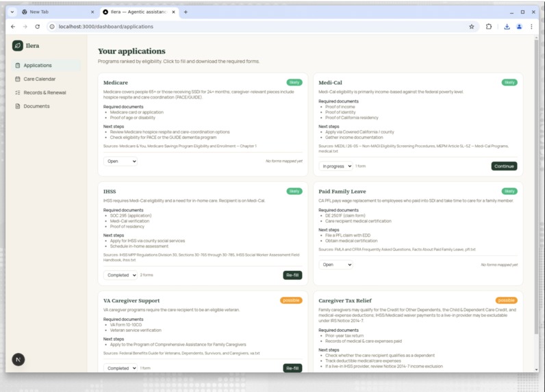Click 'Prior-year tax return' list item
545x392 pixels.
[344, 336]
